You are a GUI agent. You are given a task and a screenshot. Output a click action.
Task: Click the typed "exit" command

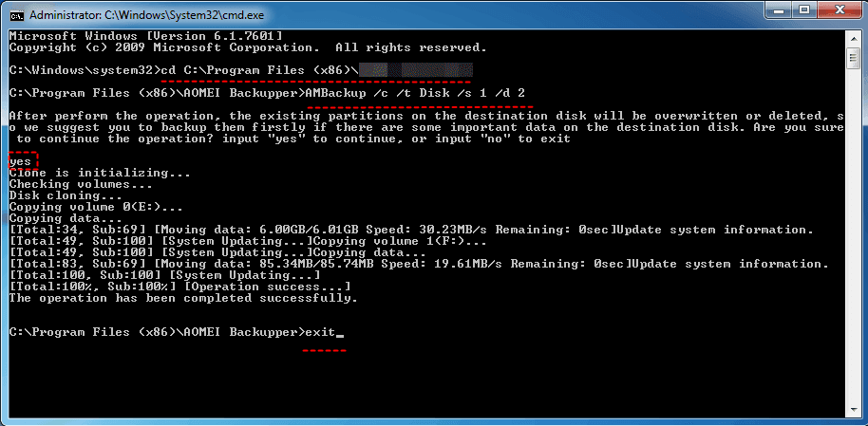click(322, 331)
